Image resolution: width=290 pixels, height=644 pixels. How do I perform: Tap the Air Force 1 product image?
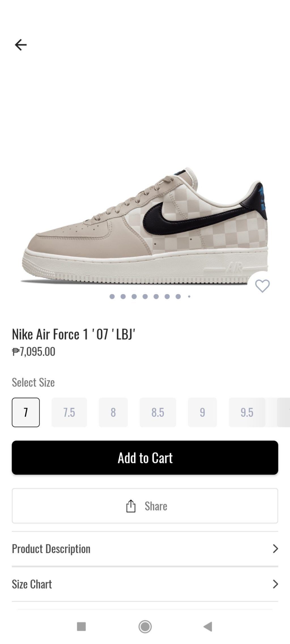[145, 226]
